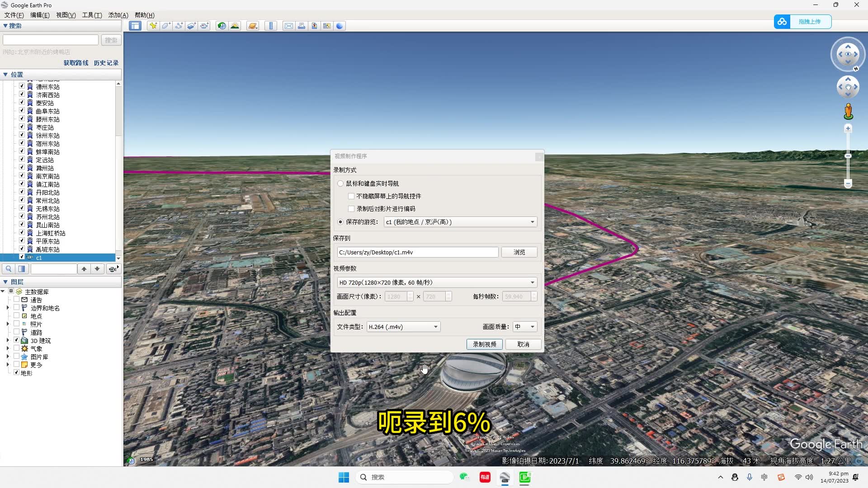The height and width of the screenshot is (488, 868).
Task: Click the 浏览 browse button
Action: pos(519,252)
